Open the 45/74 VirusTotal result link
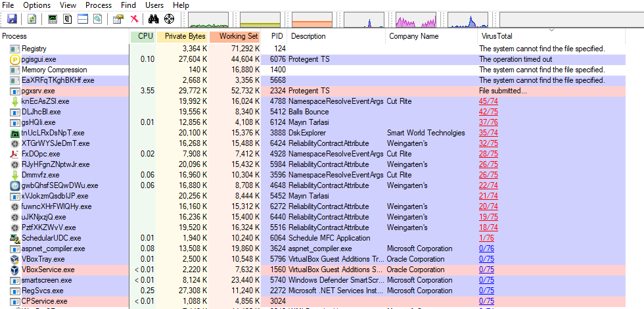644x309 pixels. pos(488,101)
